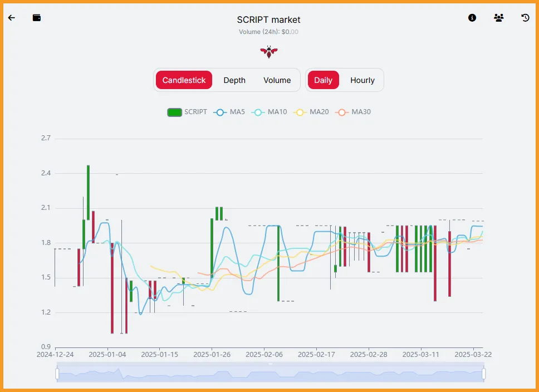539x392 pixels.
Task: Click the 2024-12-24 x-axis date label
Action: (x=55, y=355)
